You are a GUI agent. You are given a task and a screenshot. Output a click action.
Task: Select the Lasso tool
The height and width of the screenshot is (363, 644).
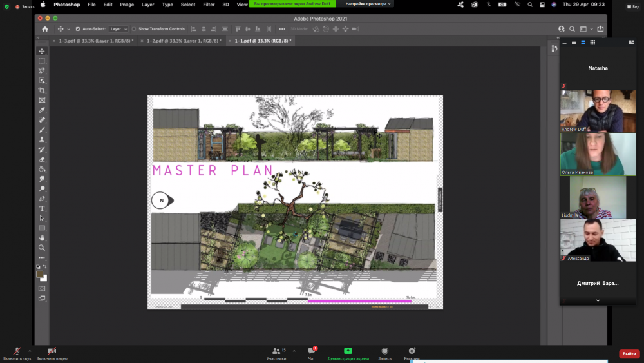(42, 71)
